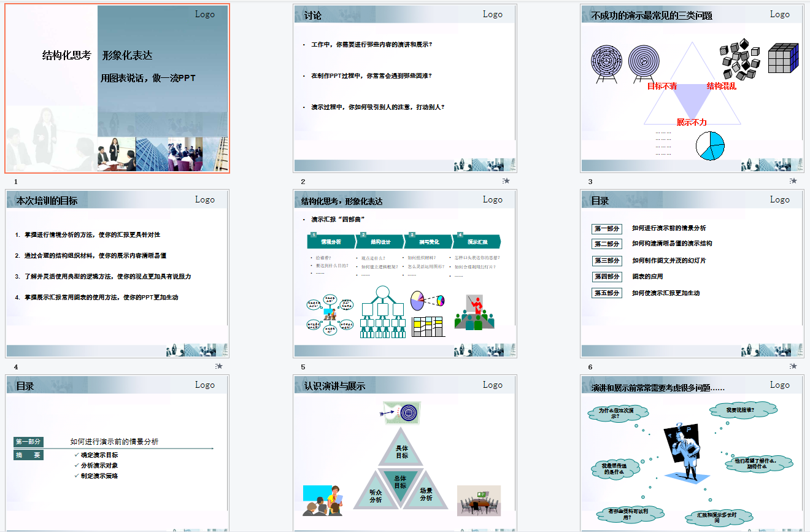Screen dimensions: 810x532
Task: Click the animation star icon under slide 2
Action: coord(506,181)
